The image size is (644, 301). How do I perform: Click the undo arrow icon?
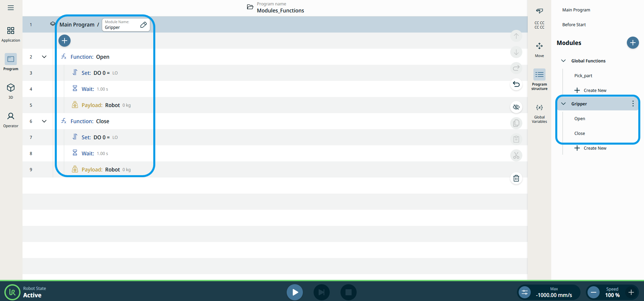coord(516,84)
